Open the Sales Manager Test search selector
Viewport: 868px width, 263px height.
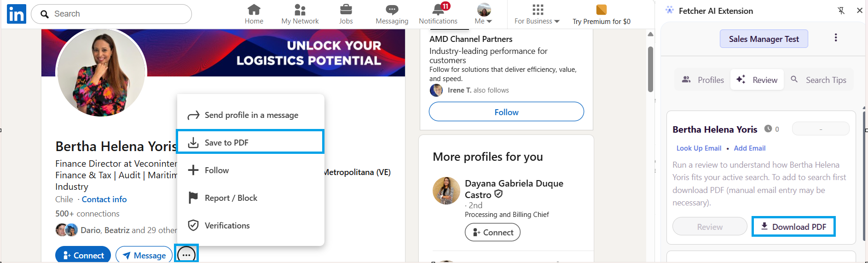764,39
